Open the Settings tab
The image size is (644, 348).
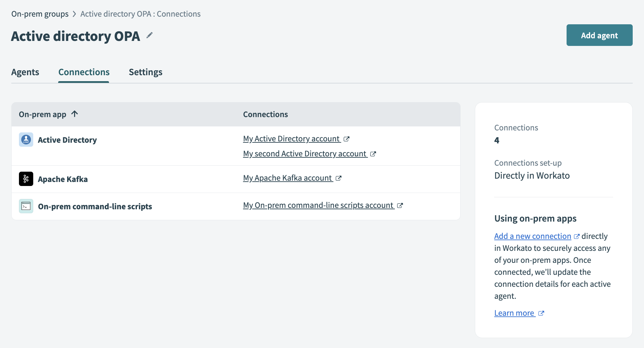[x=145, y=72]
